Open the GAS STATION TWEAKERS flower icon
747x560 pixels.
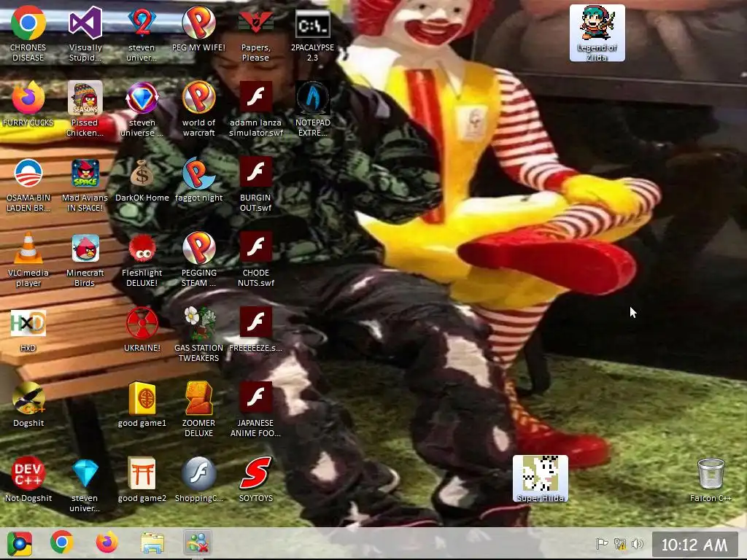(x=198, y=334)
